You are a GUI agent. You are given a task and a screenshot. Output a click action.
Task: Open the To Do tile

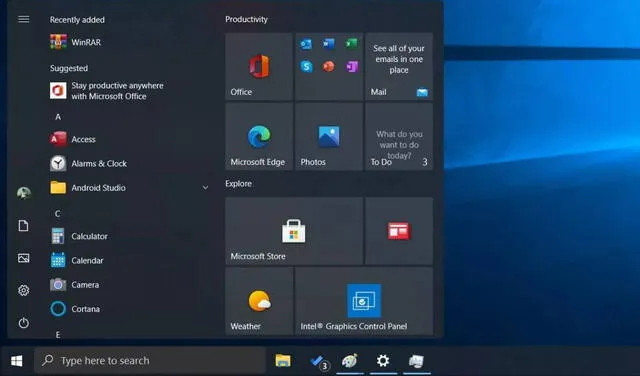pos(399,136)
